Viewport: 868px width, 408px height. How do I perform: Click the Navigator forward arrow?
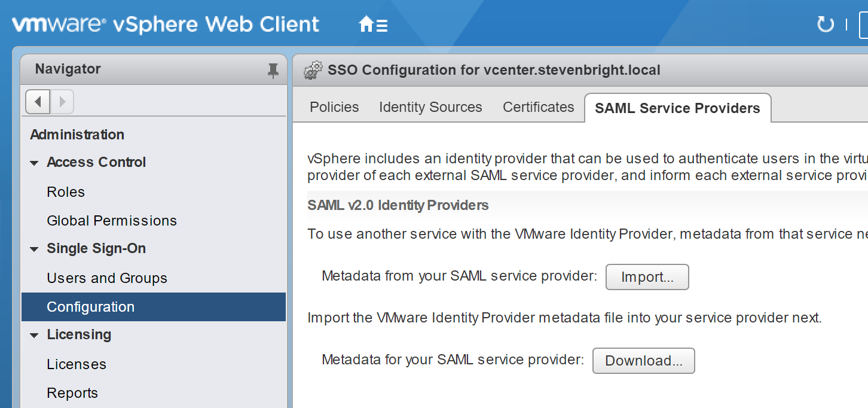[x=62, y=101]
